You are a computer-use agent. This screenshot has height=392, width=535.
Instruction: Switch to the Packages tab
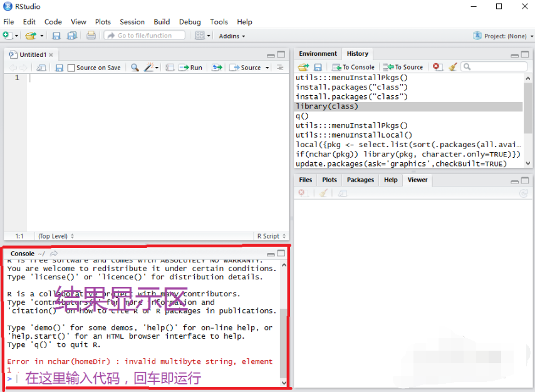pos(360,180)
